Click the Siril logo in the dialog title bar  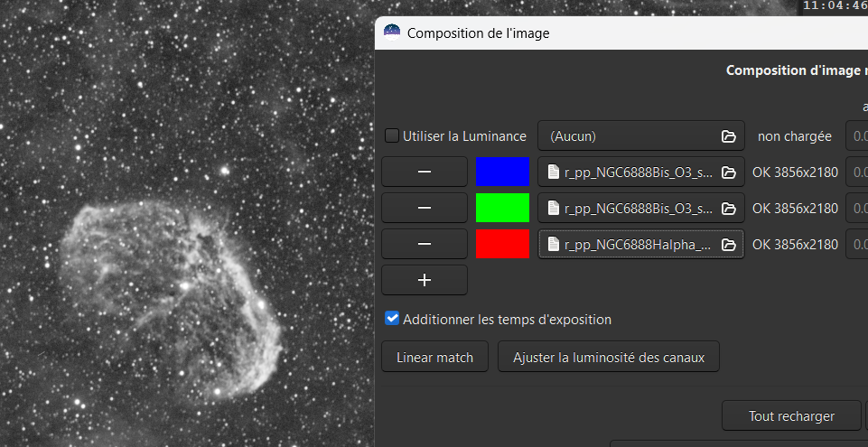(392, 33)
